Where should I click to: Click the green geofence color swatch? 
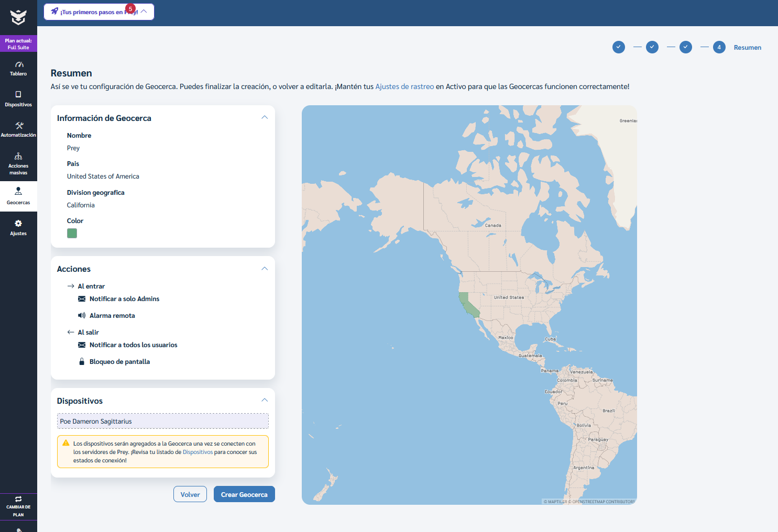(72, 234)
